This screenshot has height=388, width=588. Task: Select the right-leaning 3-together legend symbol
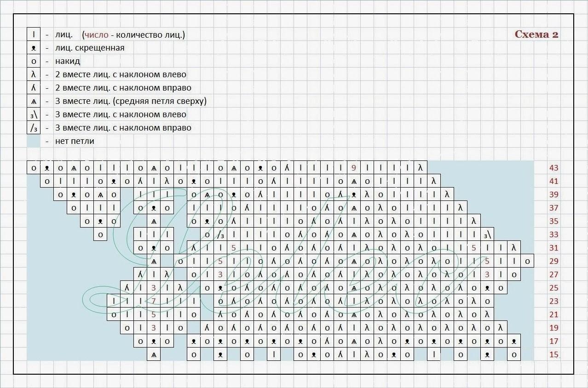[34, 128]
